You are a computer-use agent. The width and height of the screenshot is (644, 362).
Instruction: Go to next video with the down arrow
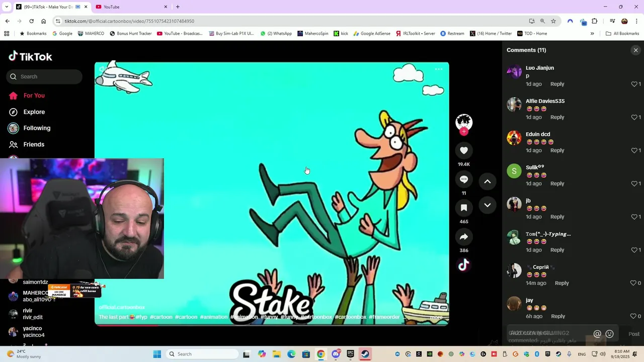tap(488, 205)
